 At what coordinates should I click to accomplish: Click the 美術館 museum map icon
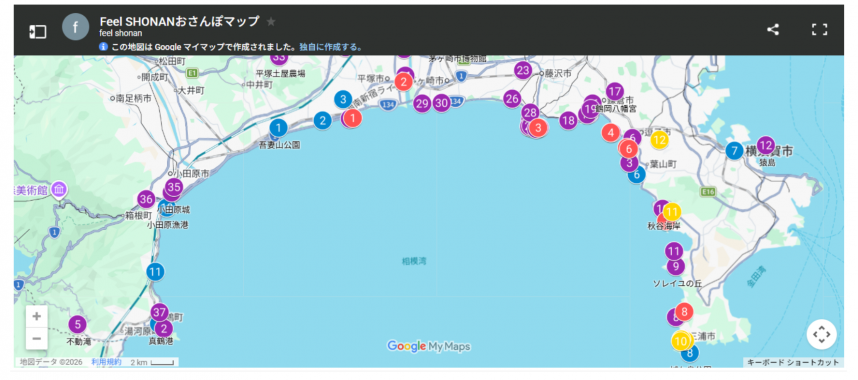(x=59, y=189)
